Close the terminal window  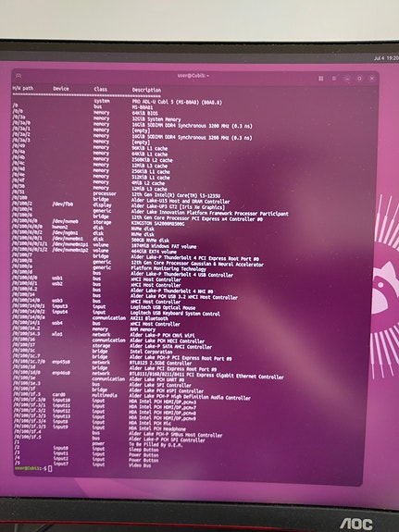(372, 79)
